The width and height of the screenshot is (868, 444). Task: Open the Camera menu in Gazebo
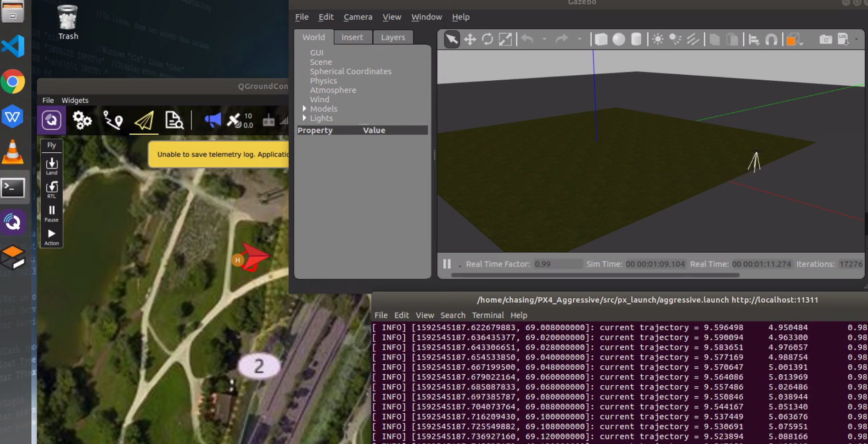coord(358,17)
